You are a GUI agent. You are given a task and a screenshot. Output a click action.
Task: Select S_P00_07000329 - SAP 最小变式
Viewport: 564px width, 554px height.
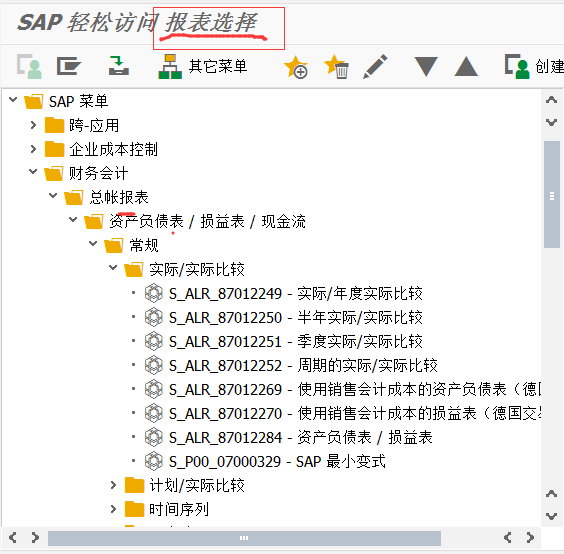tap(277, 462)
